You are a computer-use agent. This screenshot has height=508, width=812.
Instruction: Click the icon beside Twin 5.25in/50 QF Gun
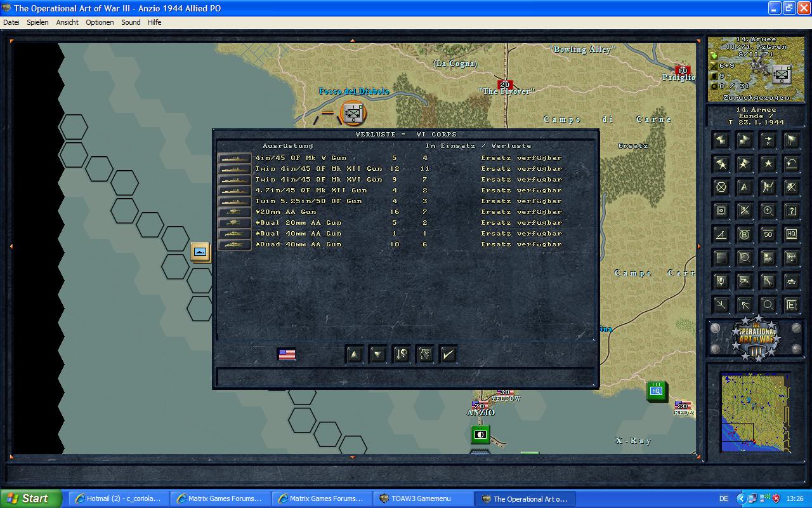tap(234, 201)
